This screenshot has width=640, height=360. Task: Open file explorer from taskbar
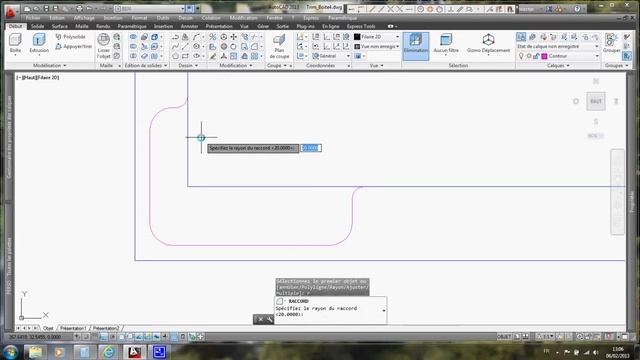(x=36, y=351)
